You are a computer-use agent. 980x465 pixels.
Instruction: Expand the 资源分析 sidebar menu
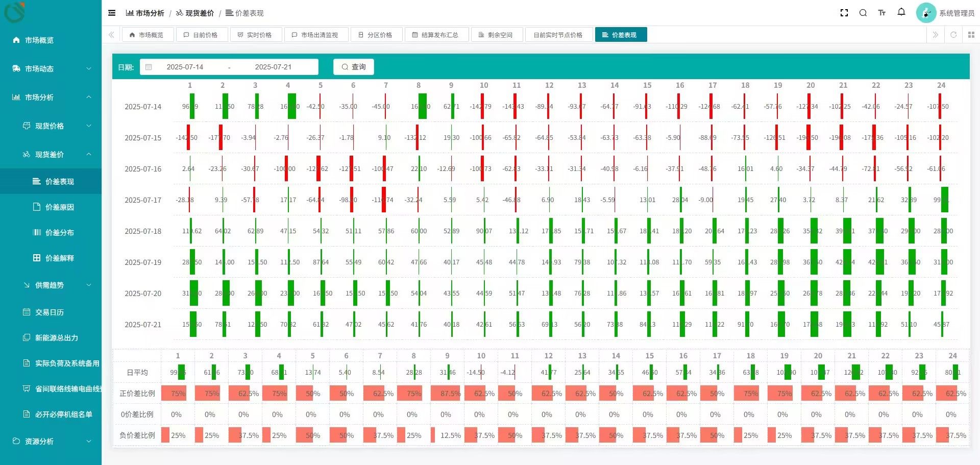(51, 442)
